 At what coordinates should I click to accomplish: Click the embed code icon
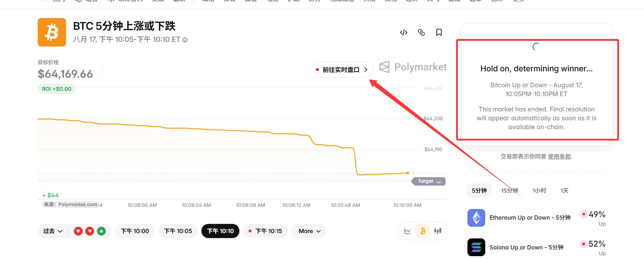coord(404,33)
